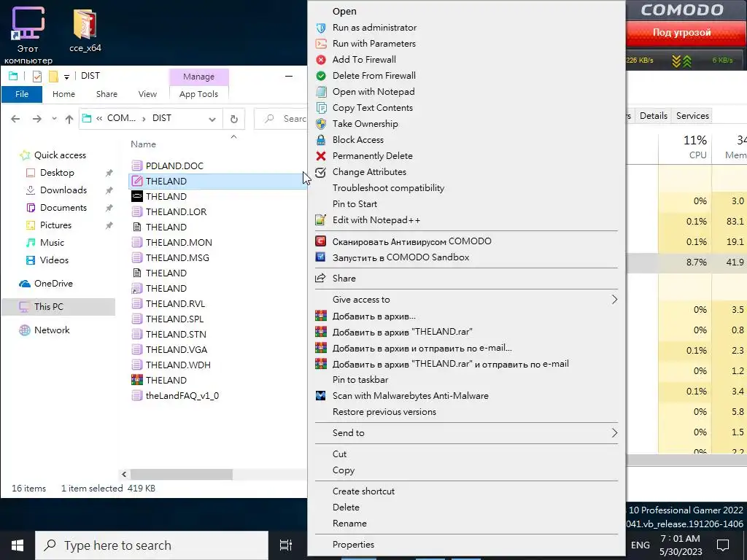Click the Explorer search field
747x560 pixels.
coord(281,119)
